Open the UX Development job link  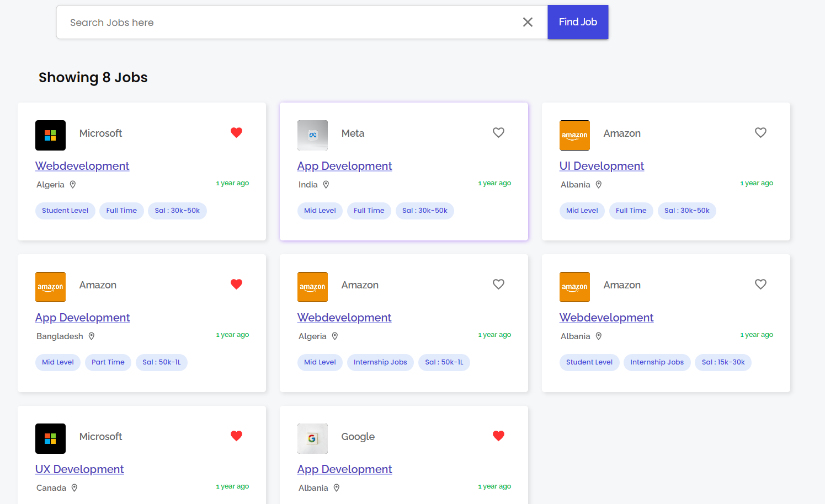[79, 469]
